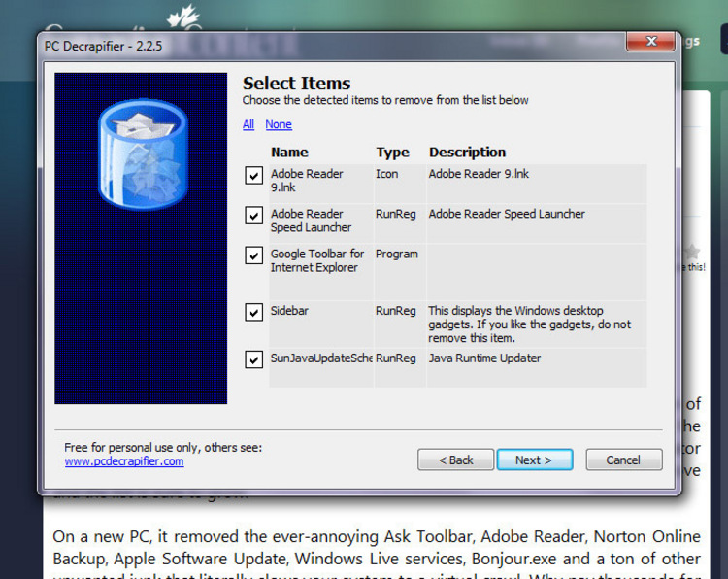Proceed with the Next button
This screenshot has width=728, height=579.
[535, 460]
